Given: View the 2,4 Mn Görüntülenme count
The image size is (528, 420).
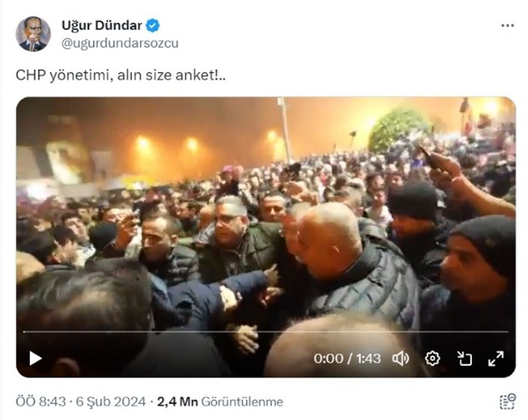Looking at the screenshot, I should [x=220, y=402].
